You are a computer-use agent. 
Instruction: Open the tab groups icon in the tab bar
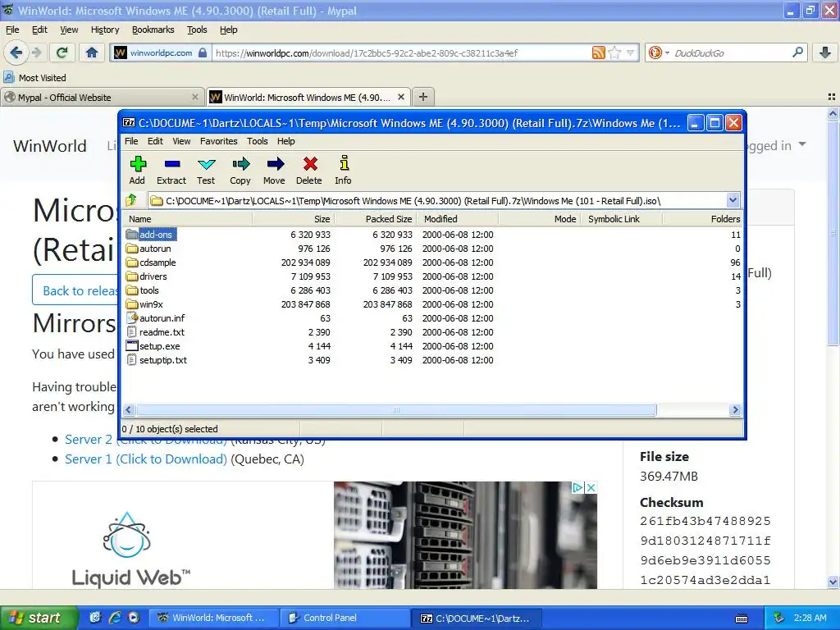832,97
